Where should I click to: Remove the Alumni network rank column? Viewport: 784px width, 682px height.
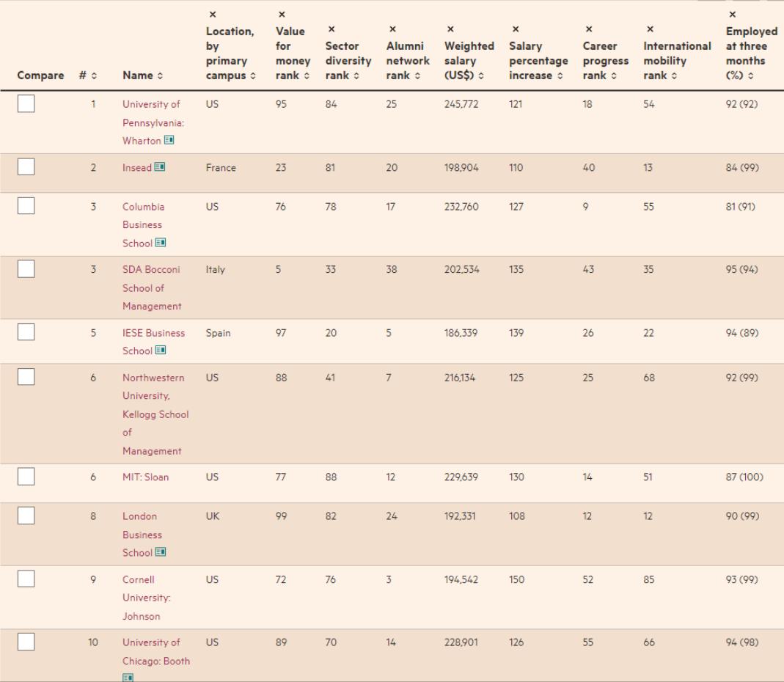tap(392, 29)
